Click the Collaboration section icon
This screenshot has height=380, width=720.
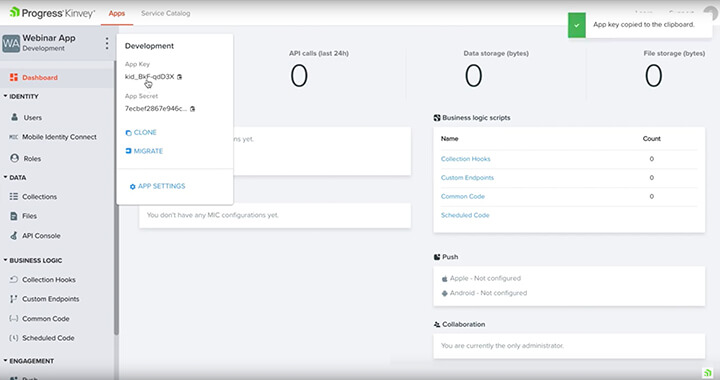(x=437, y=324)
